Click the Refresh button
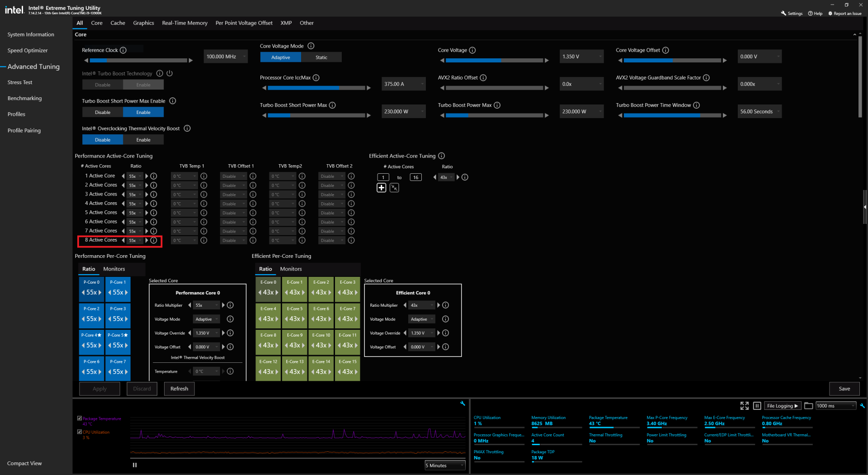The height and width of the screenshot is (475, 868). [179, 389]
